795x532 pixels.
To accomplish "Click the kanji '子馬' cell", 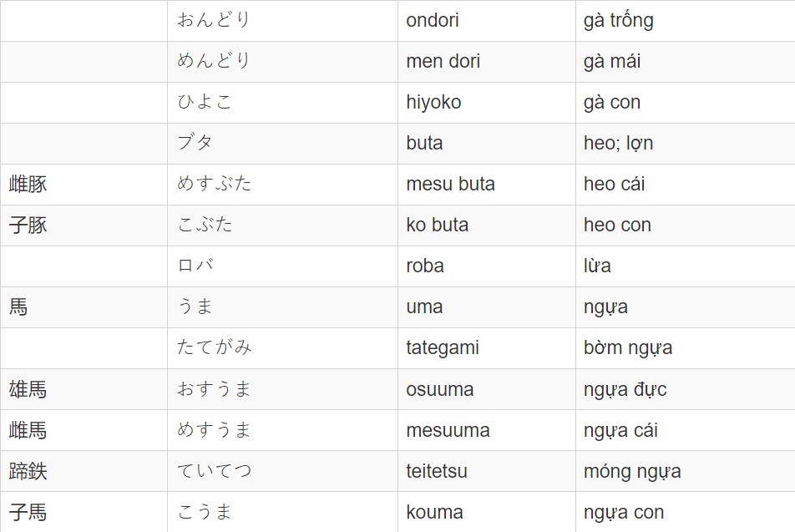I will [x=84, y=512].
